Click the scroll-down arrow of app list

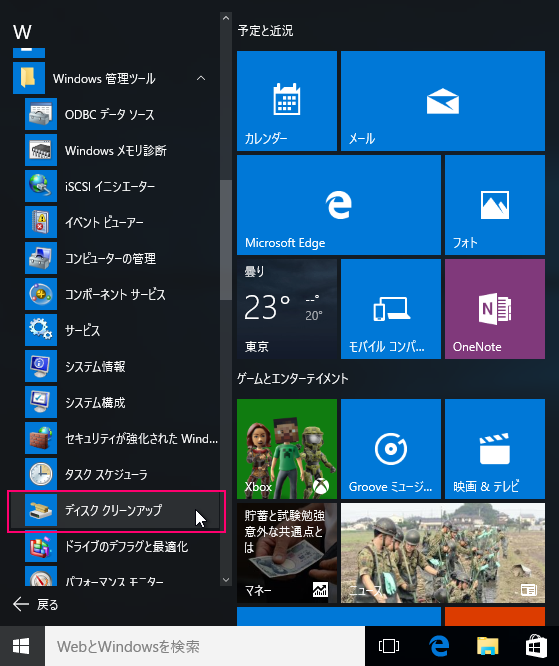(x=226, y=580)
